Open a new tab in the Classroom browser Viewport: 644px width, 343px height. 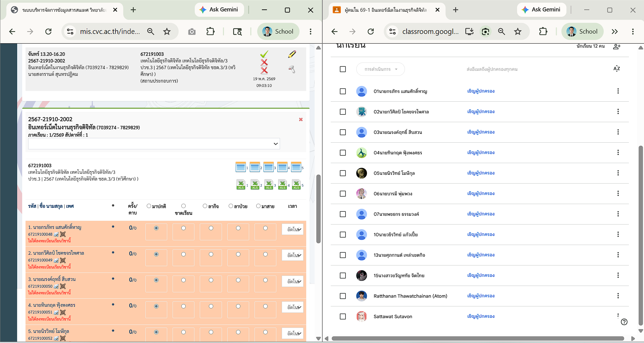coord(456,10)
